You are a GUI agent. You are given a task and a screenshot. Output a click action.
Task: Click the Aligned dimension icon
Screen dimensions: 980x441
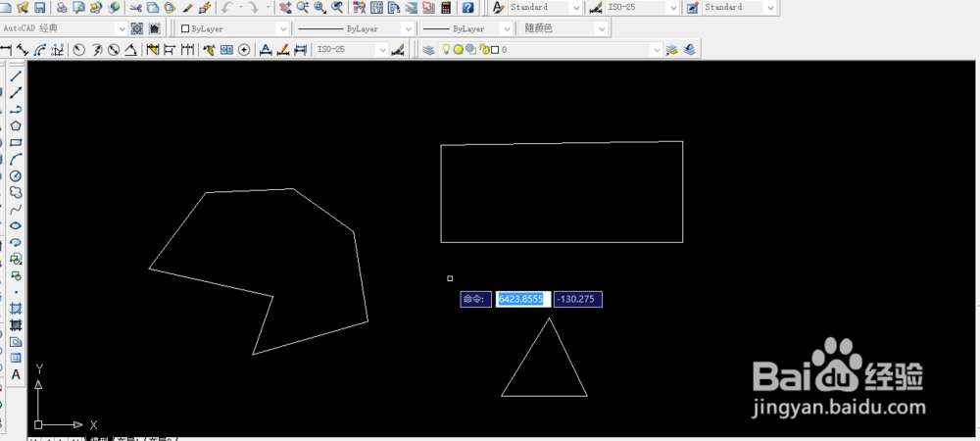click(23, 49)
